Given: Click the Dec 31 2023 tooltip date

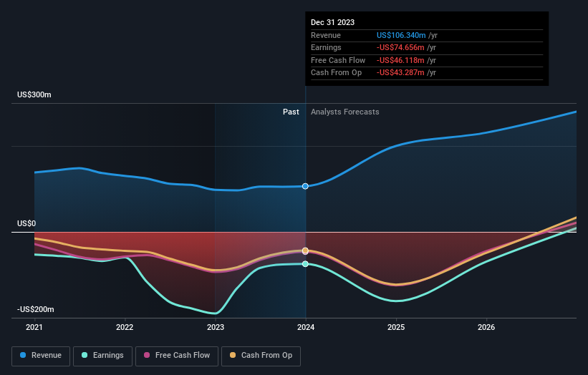Looking at the screenshot, I should tap(332, 22).
